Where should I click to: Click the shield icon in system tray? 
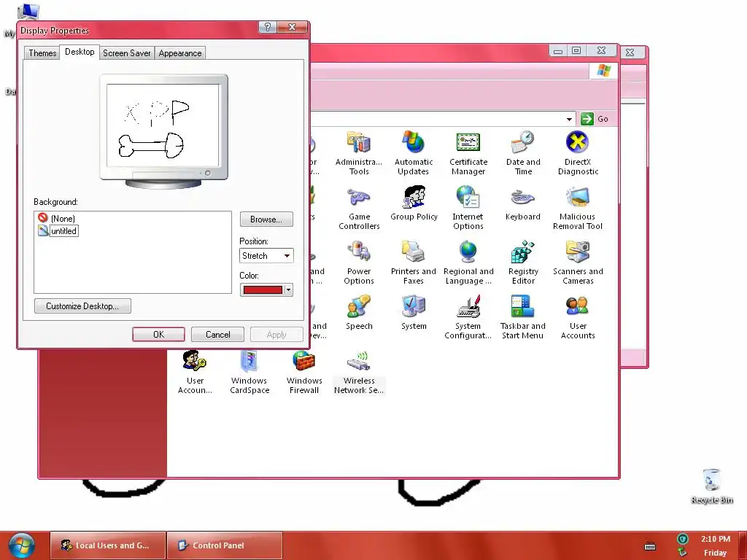(683, 539)
